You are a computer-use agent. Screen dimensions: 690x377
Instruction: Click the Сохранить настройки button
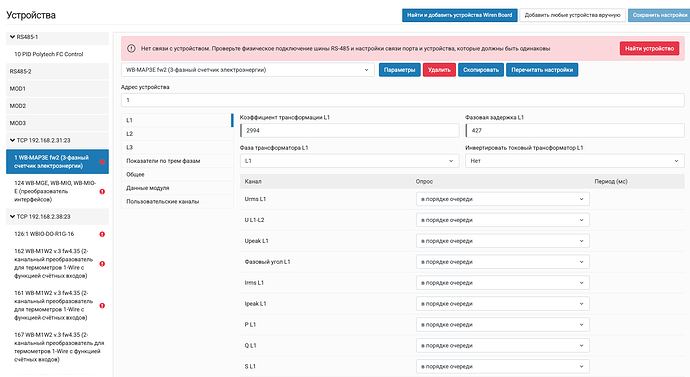659,15
